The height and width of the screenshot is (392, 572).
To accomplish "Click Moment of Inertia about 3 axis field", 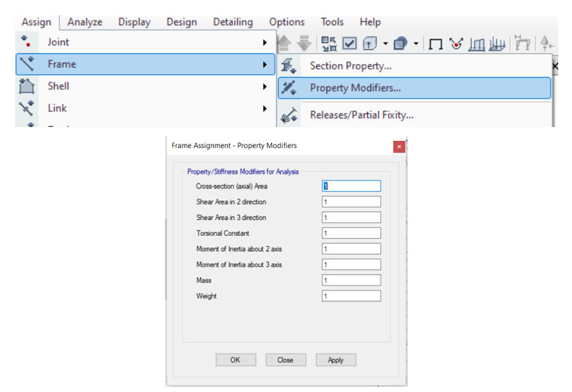I will (x=351, y=264).
